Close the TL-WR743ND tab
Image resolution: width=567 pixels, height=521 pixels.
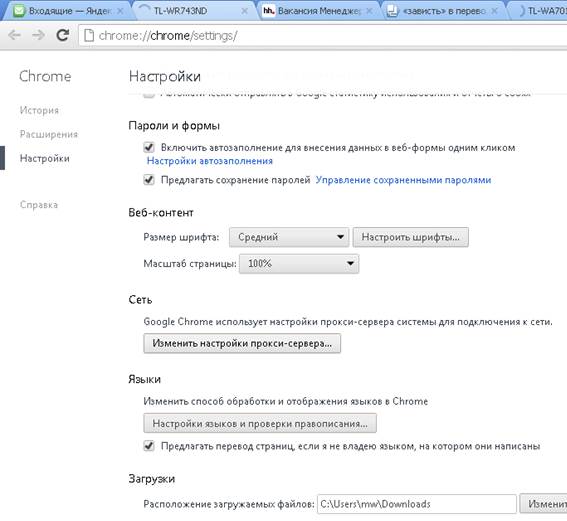[x=244, y=11]
